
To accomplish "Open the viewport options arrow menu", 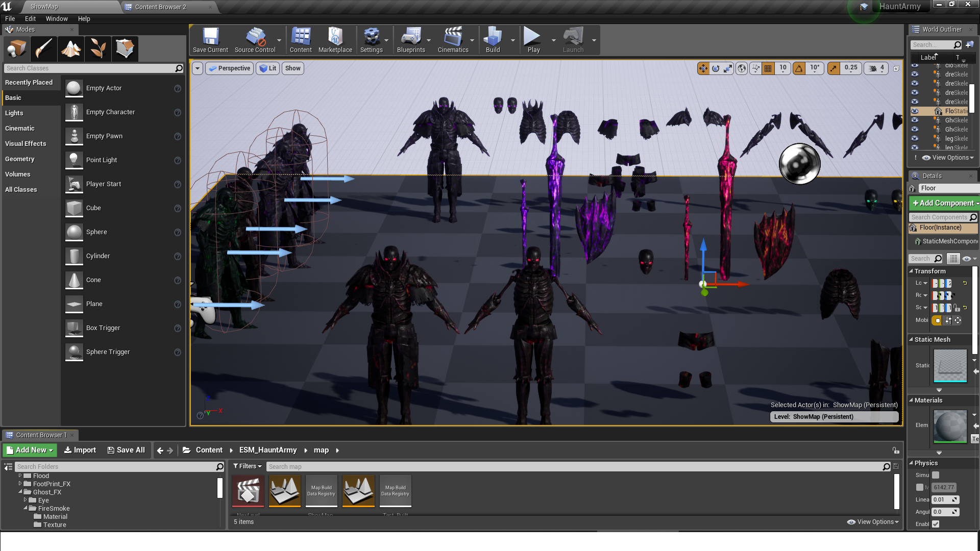I will pyautogui.click(x=198, y=68).
